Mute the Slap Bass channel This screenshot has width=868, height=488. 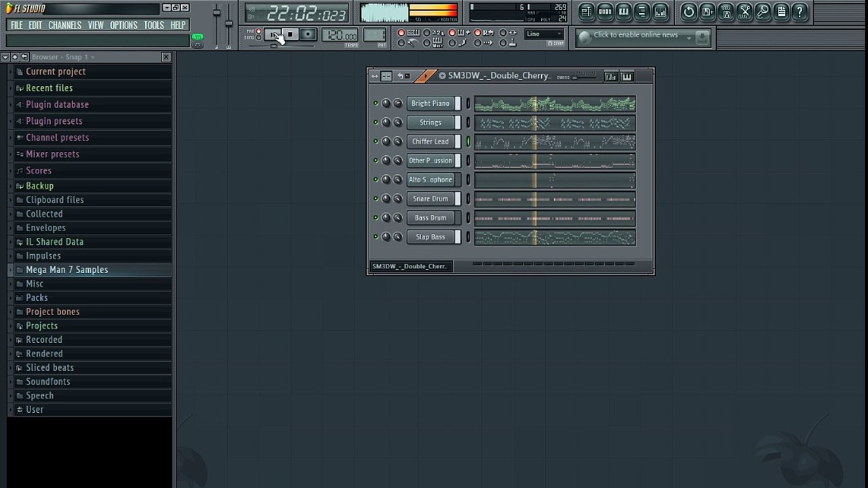(376, 237)
